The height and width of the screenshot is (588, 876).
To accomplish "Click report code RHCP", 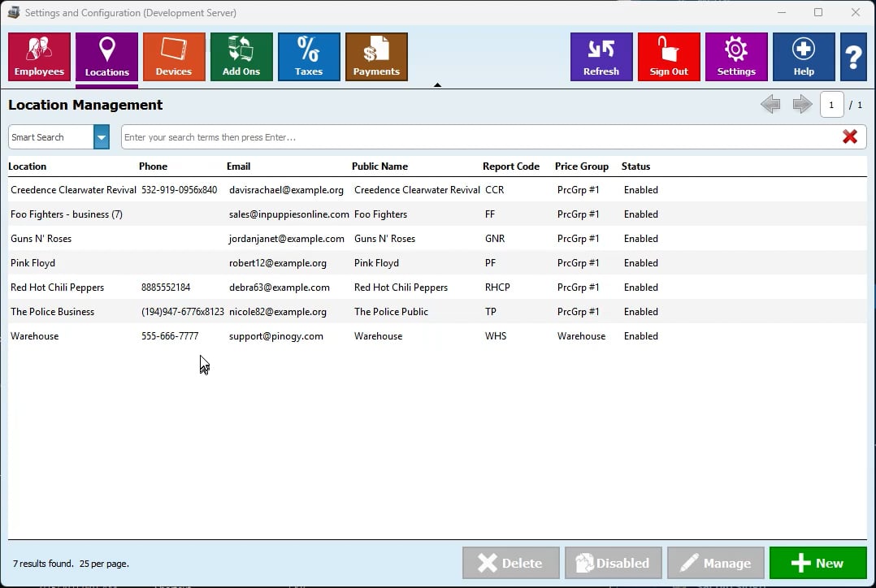I will coord(497,288).
